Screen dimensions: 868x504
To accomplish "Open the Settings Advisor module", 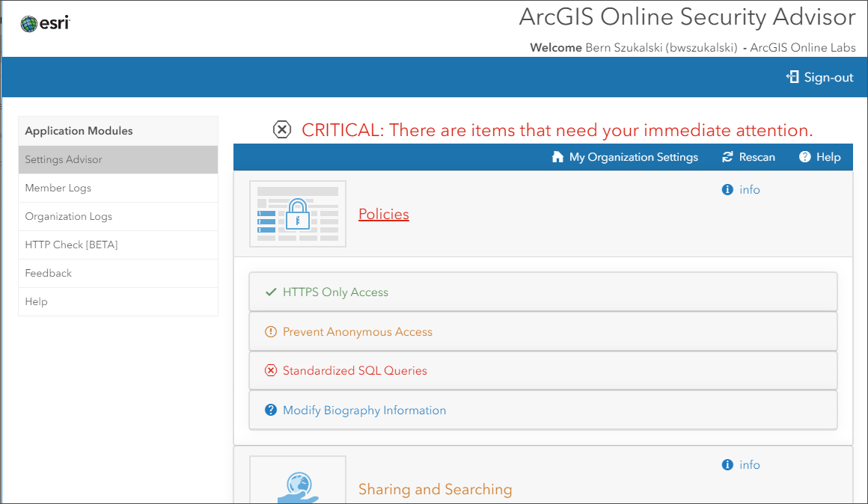I will click(x=118, y=159).
